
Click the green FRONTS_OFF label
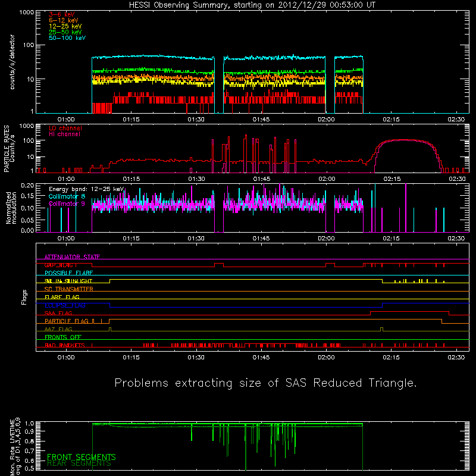[63, 337]
